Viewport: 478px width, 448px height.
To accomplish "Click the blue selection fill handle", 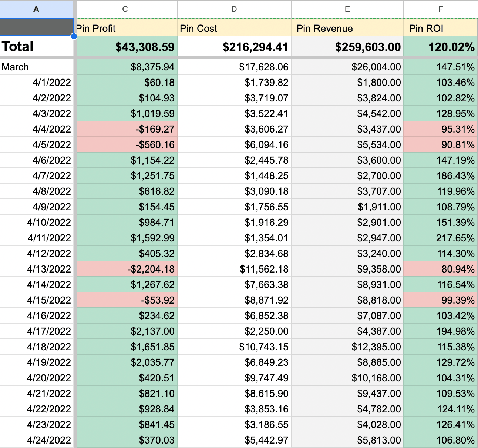I will [x=74, y=36].
